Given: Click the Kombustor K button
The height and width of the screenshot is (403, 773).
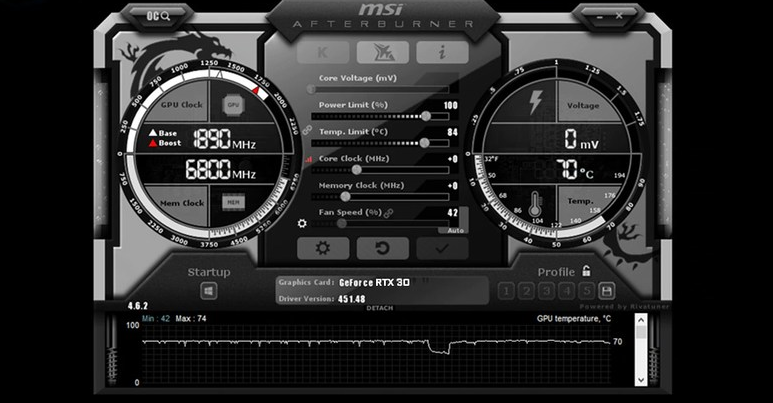Looking at the screenshot, I should click(x=323, y=52).
